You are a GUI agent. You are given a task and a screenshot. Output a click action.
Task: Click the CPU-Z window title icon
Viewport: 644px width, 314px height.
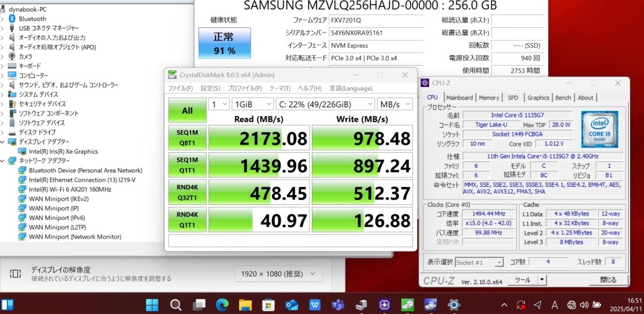426,84
